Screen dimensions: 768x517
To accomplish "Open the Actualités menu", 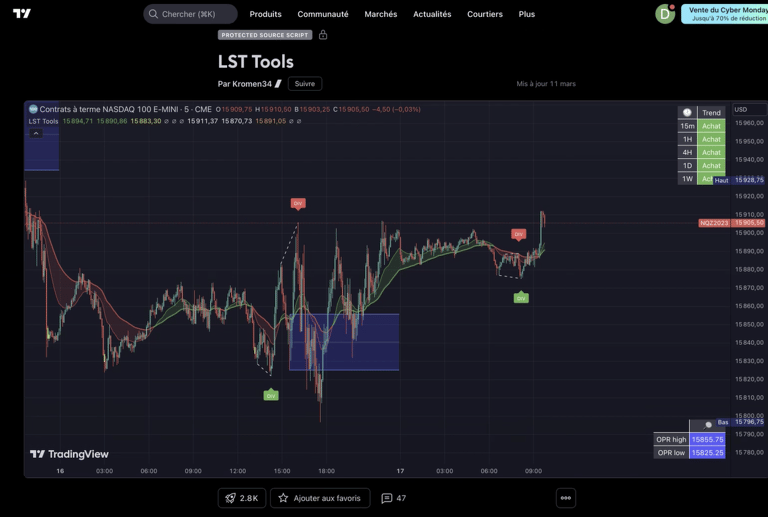I will tap(432, 14).
